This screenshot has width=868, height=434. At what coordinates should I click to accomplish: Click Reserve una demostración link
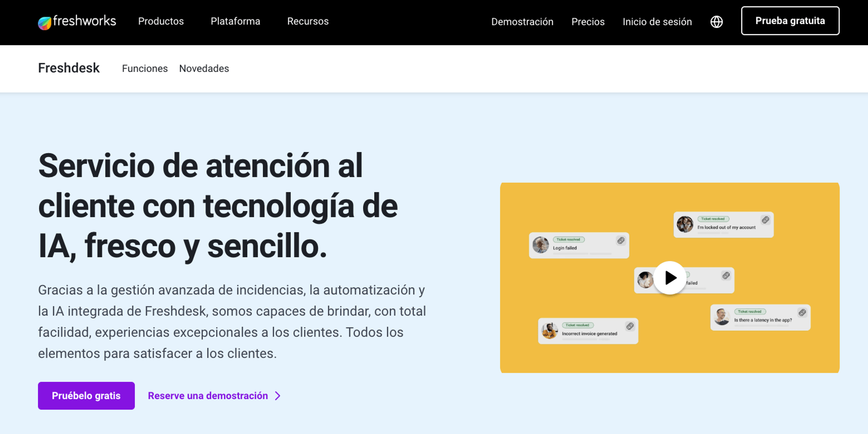pyautogui.click(x=208, y=396)
